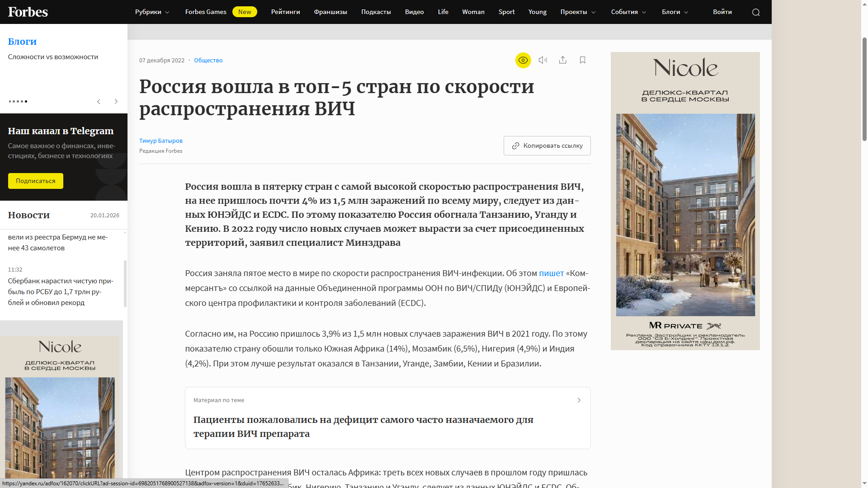This screenshot has height=488, width=868.
Task: Go to next blog slide arrow
Action: tap(116, 101)
